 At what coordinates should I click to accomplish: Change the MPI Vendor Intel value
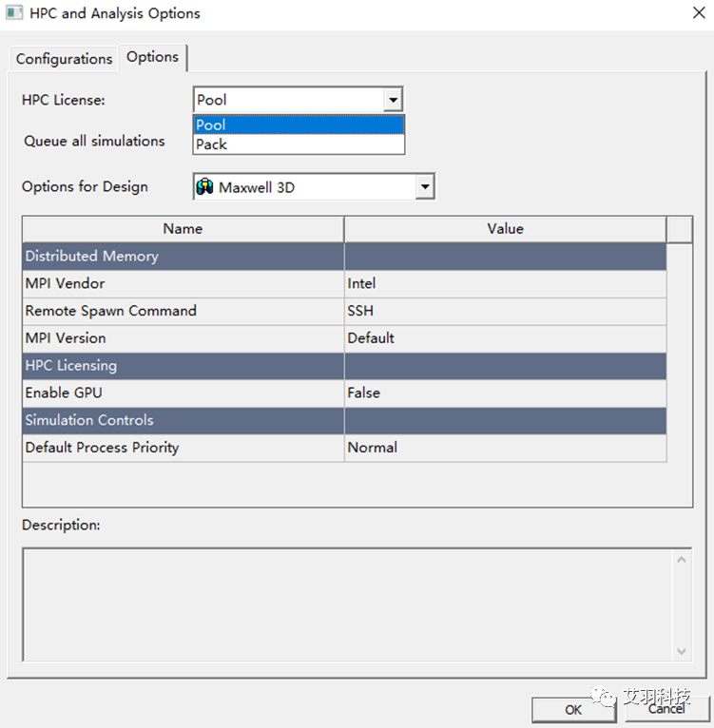(505, 283)
